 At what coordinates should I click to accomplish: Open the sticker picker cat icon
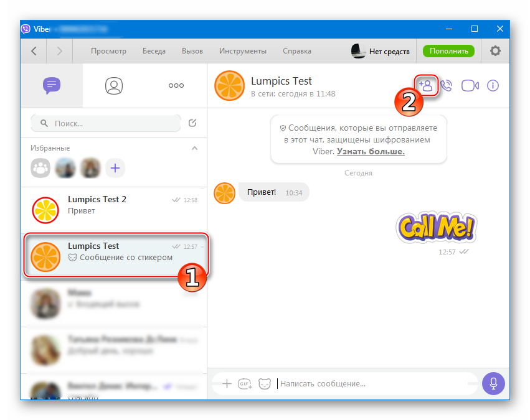pyautogui.click(x=265, y=384)
